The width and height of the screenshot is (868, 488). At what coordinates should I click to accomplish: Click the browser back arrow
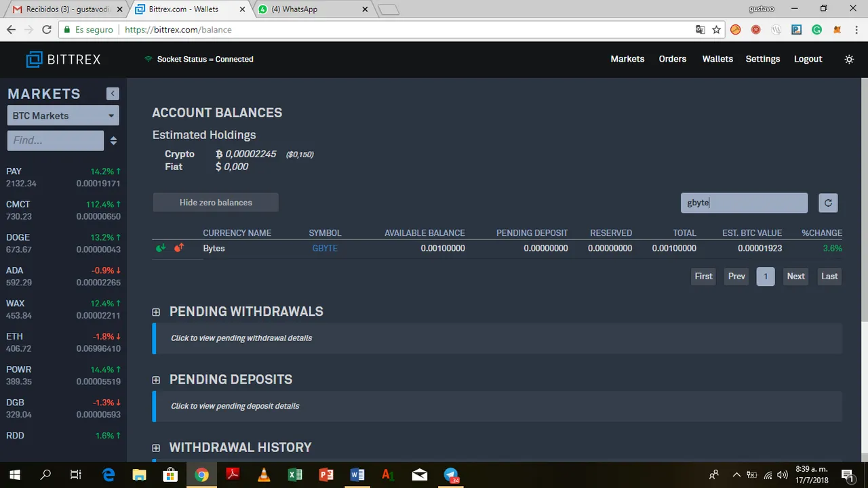coord(11,30)
